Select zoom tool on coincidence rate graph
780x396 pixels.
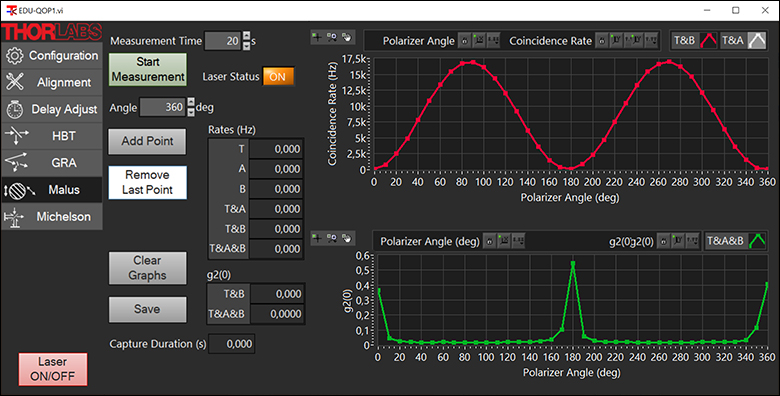pyautogui.click(x=332, y=37)
